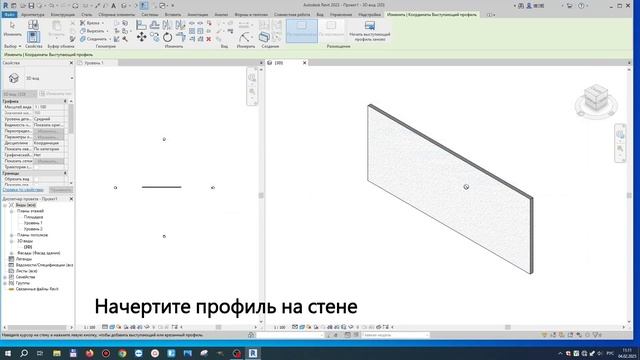Collapse Планы этажей in Project Browser
Screen dimensions: 640x360
[x=11, y=211]
